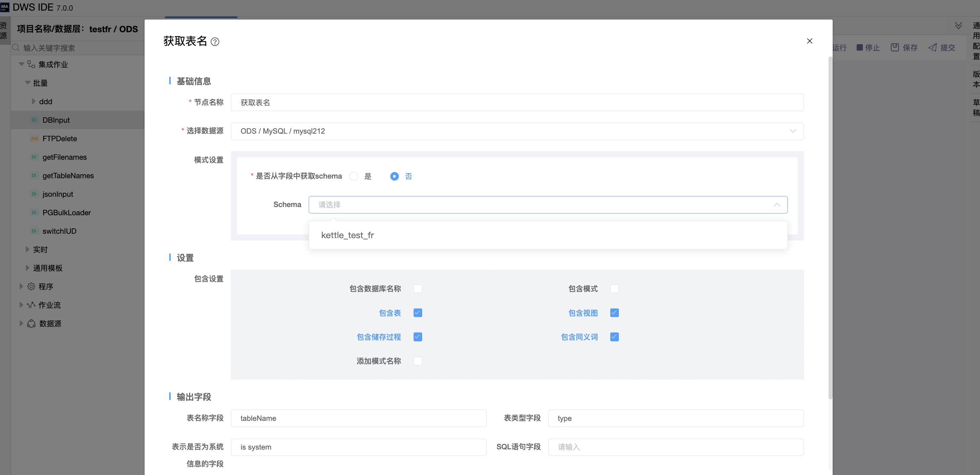The height and width of the screenshot is (475, 980).
Task: Enable the 包含数据库名称 checkbox
Action: point(418,289)
